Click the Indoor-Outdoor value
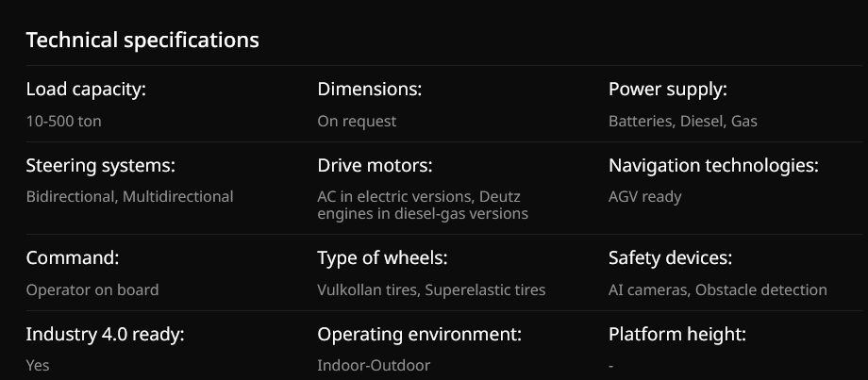 click(374, 366)
